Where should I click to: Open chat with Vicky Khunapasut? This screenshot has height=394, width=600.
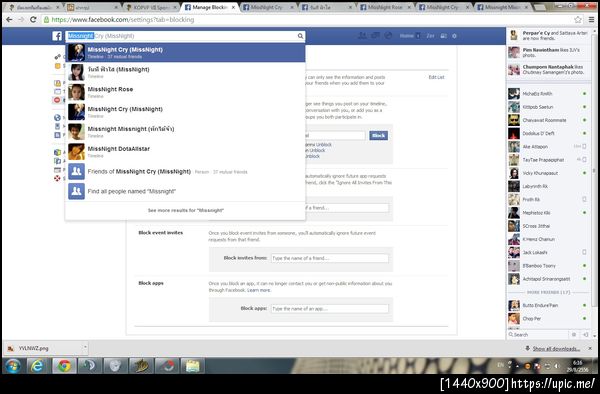coord(548,173)
